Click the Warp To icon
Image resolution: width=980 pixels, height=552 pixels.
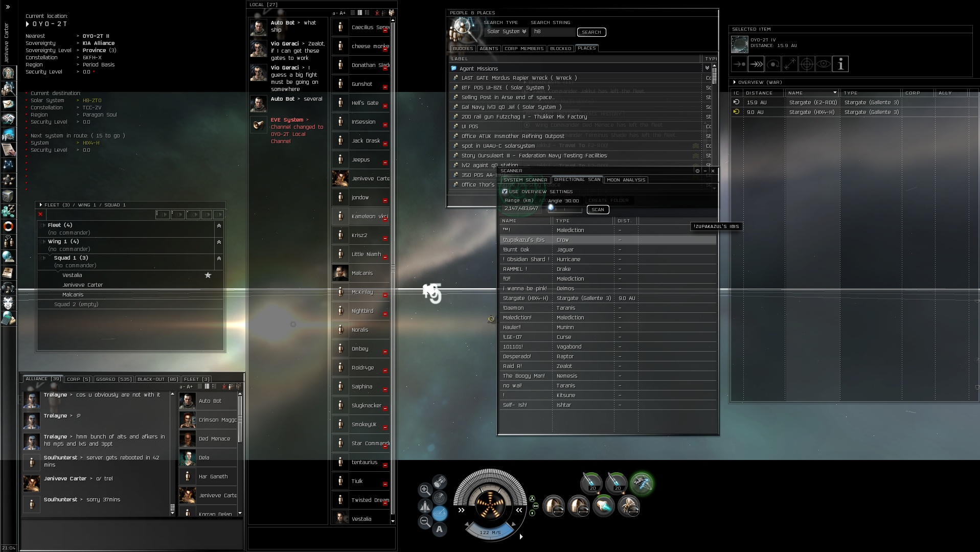coord(756,64)
